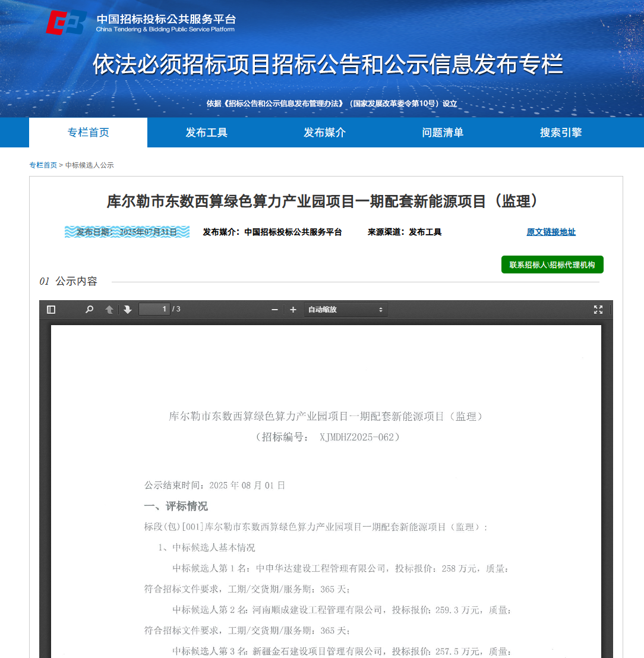Open the 问题清单 menu

point(443,133)
